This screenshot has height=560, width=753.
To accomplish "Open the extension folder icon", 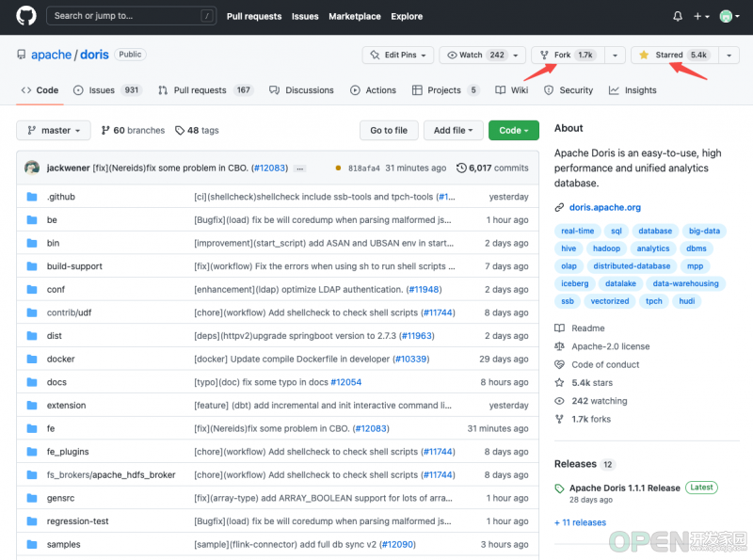I will coord(32,406).
